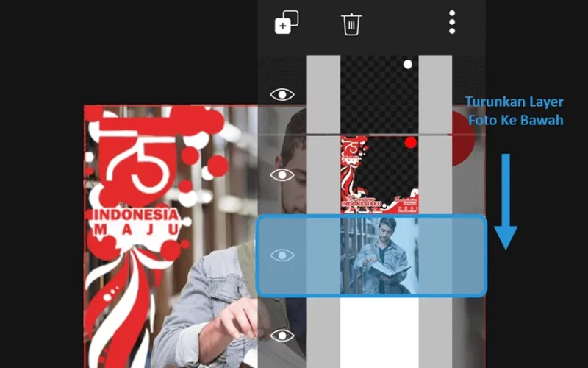The image size is (588, 368).
Task: Select the top transparent layer thumbnail
Action: [379, 95]
